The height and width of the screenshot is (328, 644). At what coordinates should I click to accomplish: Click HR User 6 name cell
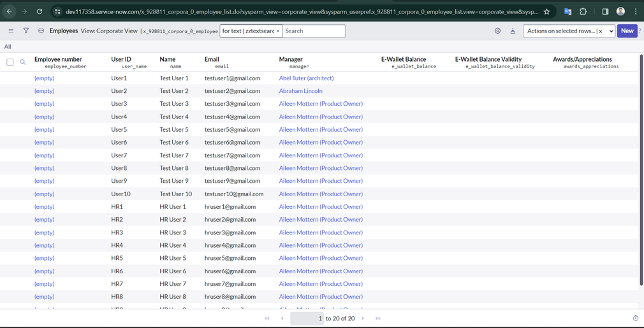pos(173,271)
